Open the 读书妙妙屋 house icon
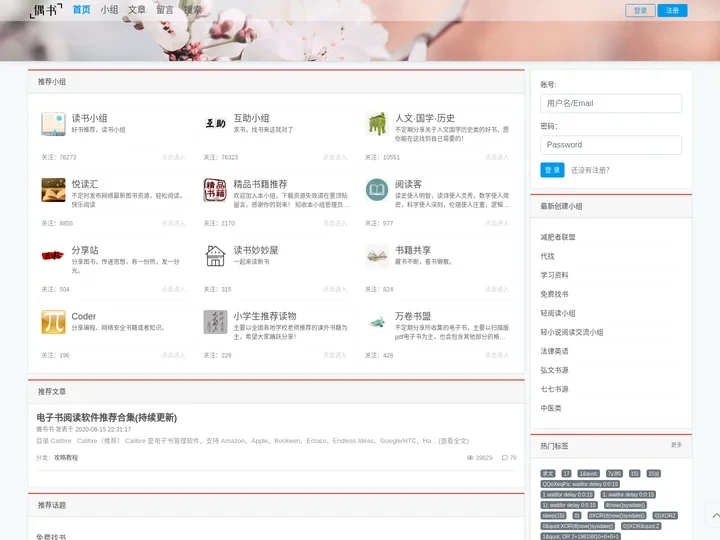Screen dimensions: 720x540 [215, 256]
